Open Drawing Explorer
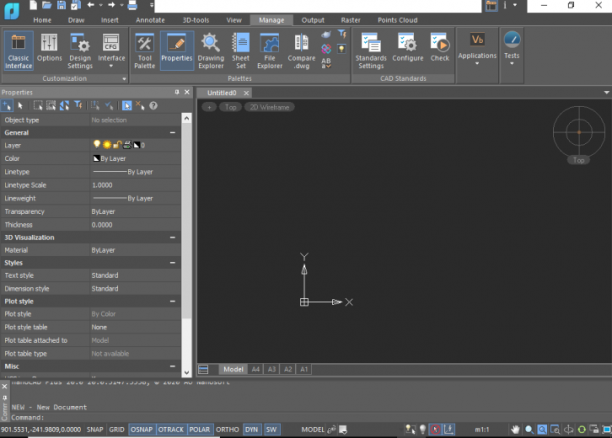Screen dimensions: 612x438 [x=211, y=51]
